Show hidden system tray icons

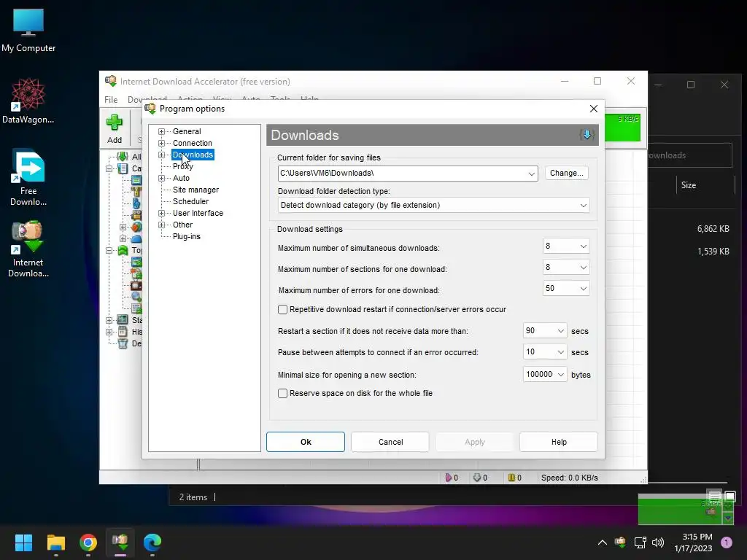[x=602, y=542]
